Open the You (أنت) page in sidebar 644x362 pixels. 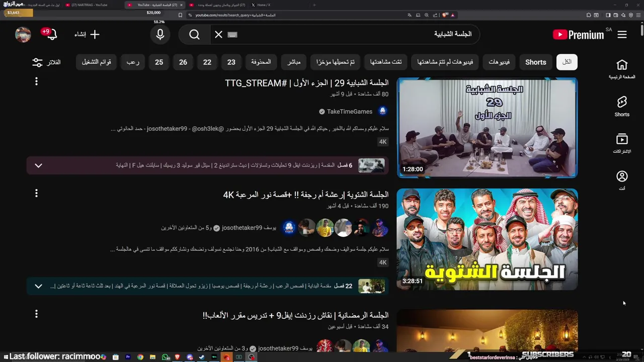pyautogui.click(x=622, y=180)
